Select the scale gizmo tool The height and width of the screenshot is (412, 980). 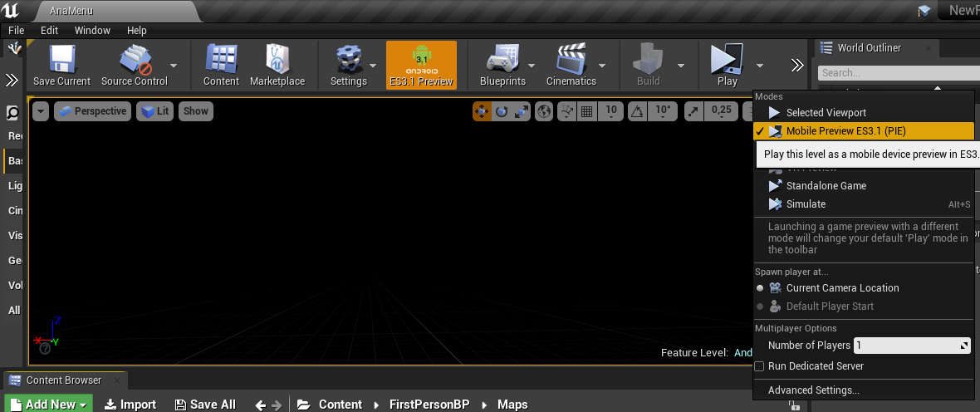click(522, 112)
